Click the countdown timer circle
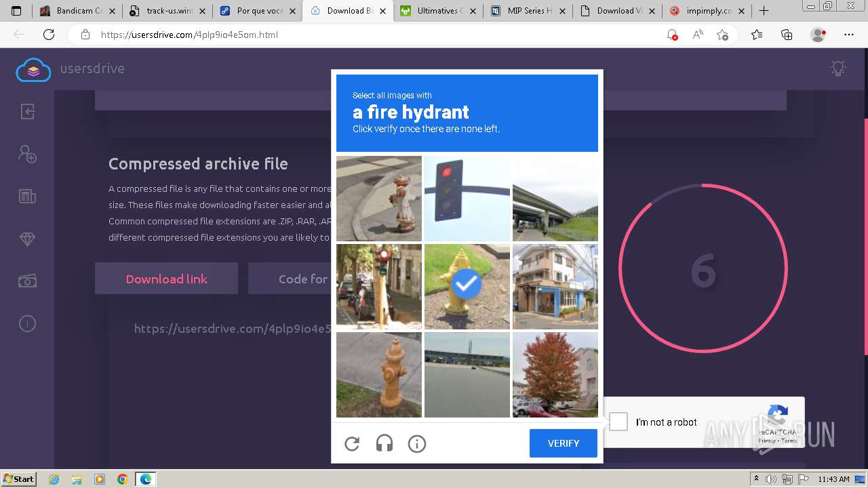 coord(703,268)
